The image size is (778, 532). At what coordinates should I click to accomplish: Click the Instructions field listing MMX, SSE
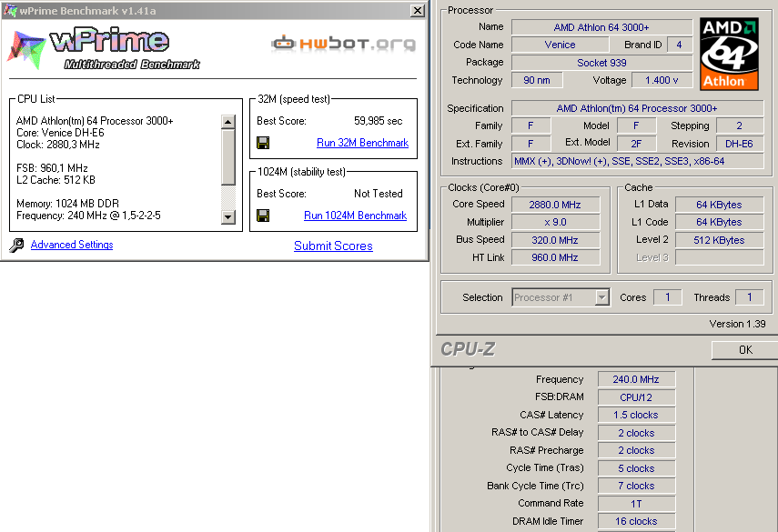637,161
